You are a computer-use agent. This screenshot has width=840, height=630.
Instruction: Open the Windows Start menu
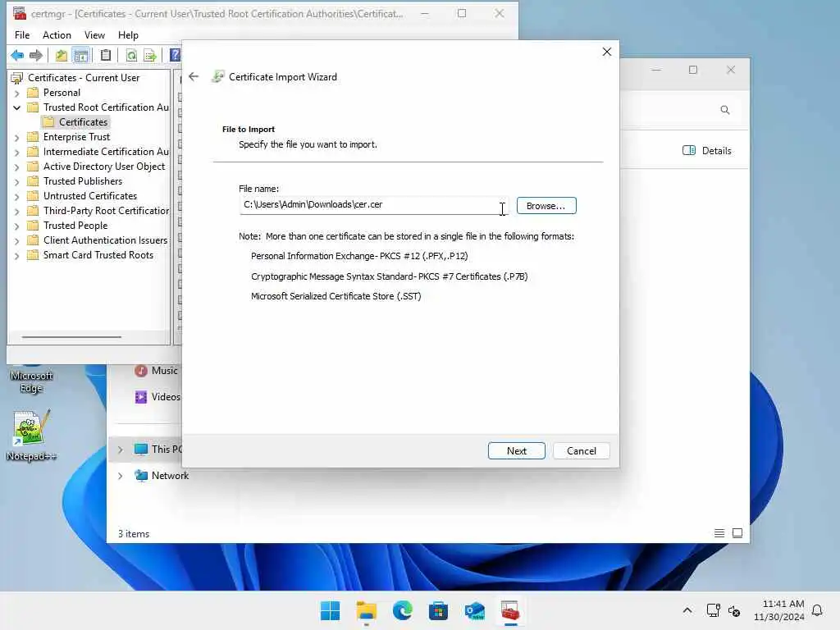pyautogui.click(x=330, y=610)
